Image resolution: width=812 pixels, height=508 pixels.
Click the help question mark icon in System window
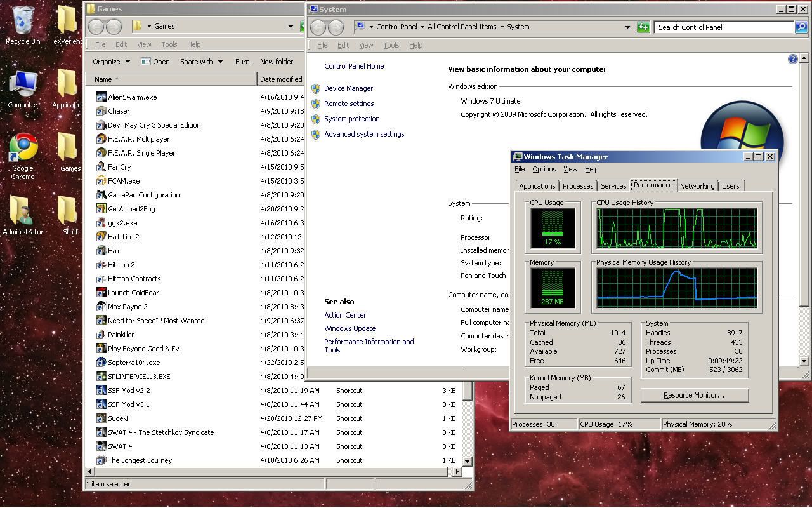[x=792, y=59]
